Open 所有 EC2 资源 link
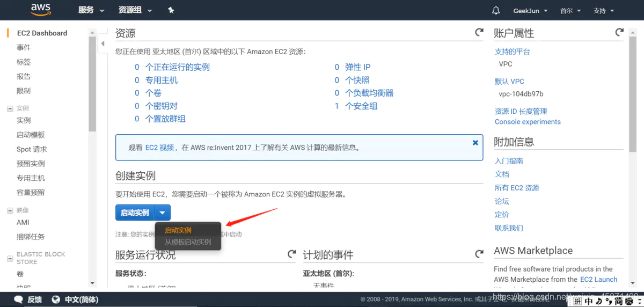This screenshot has height=307, width=644. pos(517,188)
